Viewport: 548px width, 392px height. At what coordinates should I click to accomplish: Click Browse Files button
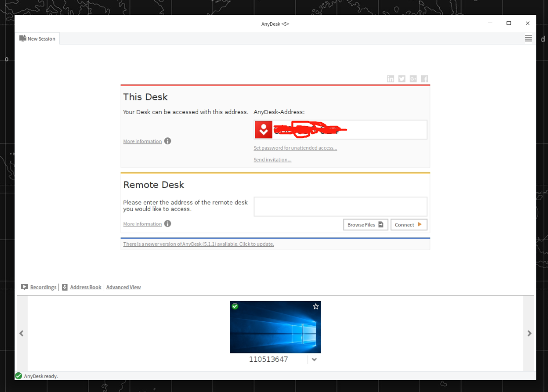366,224
